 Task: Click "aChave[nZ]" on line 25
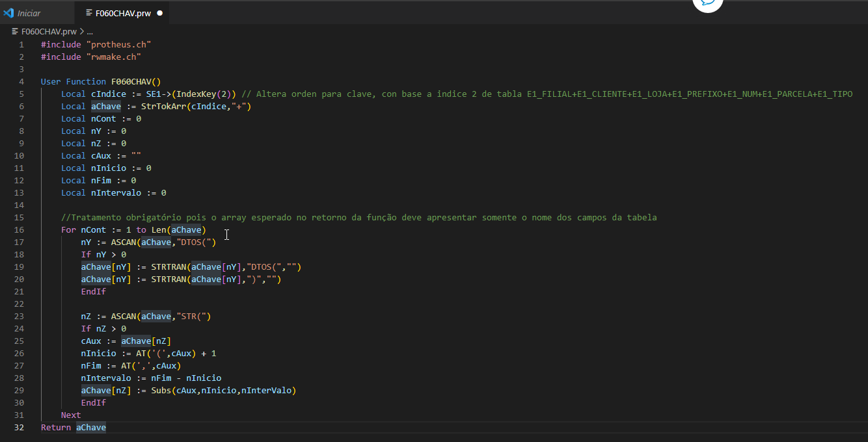[x=146, y=341]
